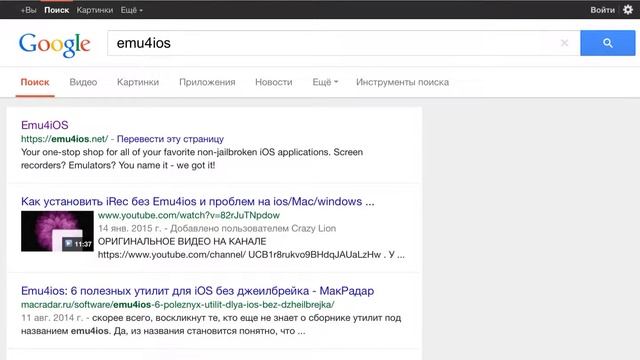Expand the Ещё dropdown in black top bar
This screenshot has height=360, width=640.
tap(131, 10)
